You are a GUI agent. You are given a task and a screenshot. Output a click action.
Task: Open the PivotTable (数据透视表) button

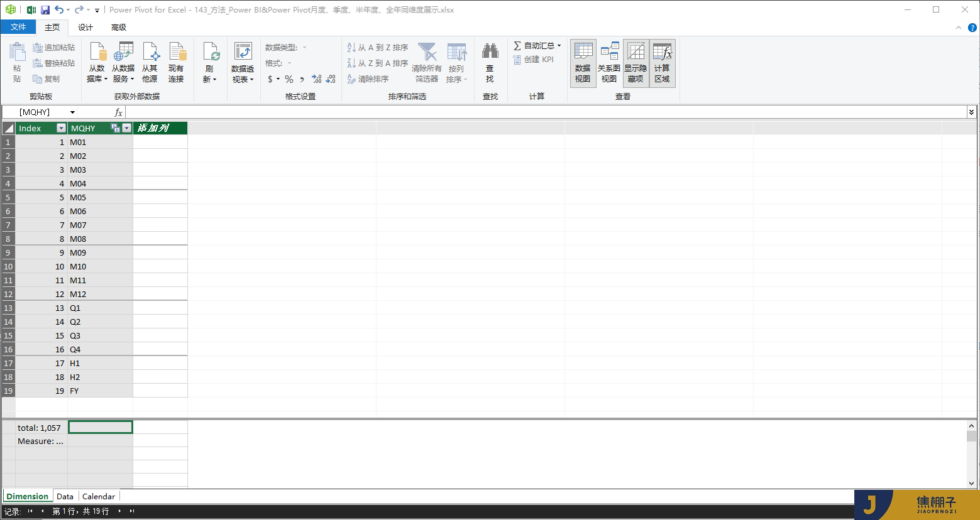(243, 63)
